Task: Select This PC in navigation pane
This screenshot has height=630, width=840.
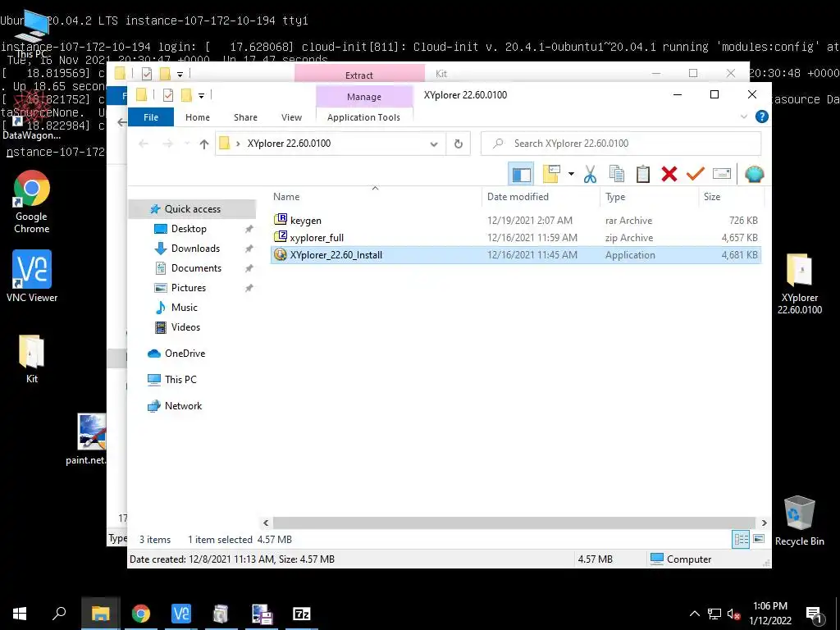Action: coord(180,380)
